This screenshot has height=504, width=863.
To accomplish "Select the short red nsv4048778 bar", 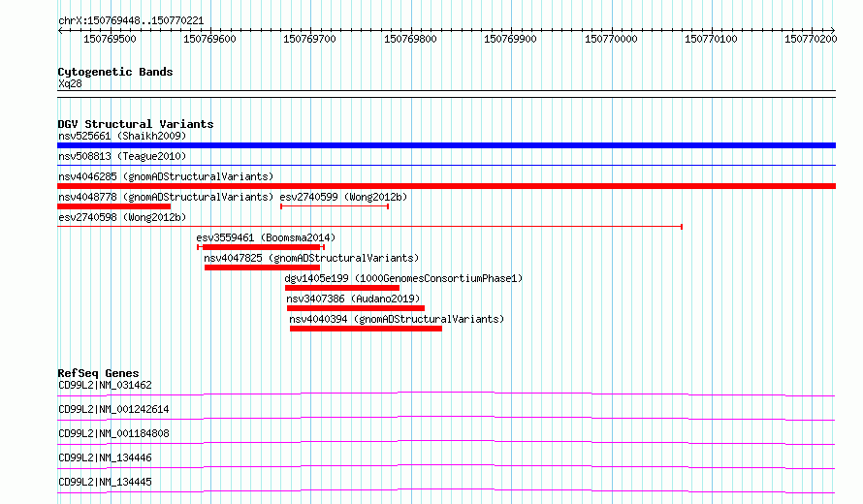I will 113,206.
